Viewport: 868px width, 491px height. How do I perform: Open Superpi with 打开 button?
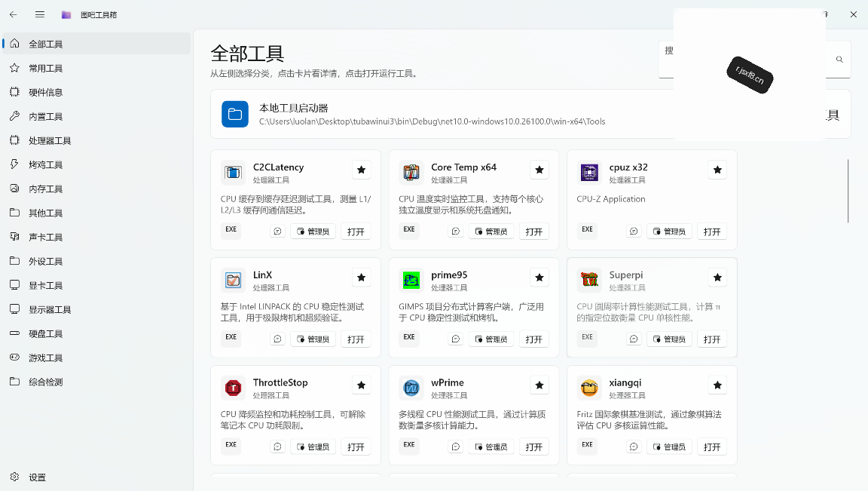[x=712, y=339]
